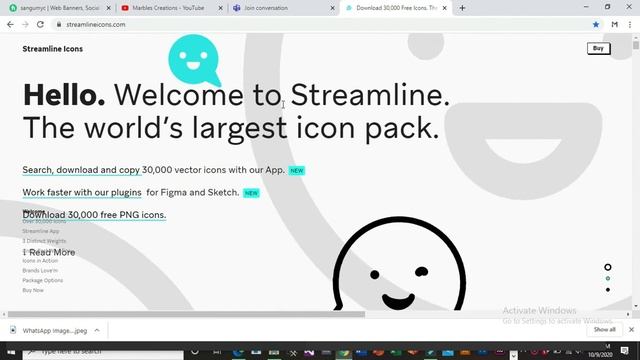640x360 pixels.
Task: Click the taskbar date 10/9/2020
Action: (x=600, y=355)
